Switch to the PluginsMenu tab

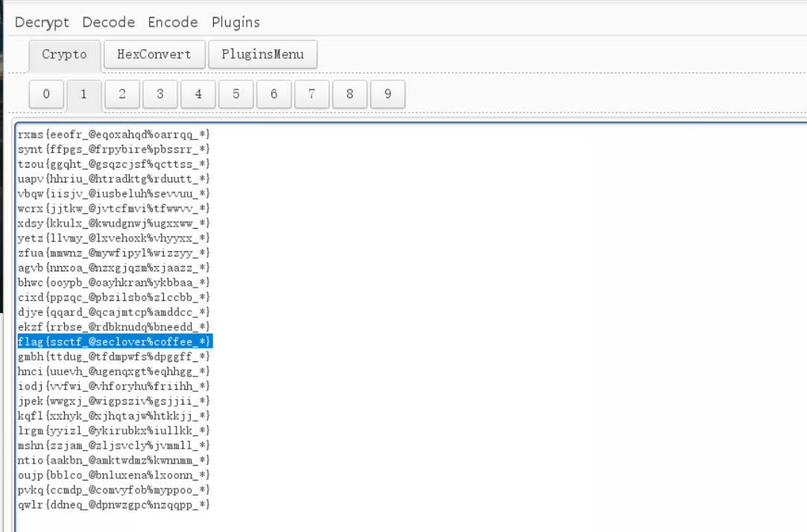(x=262, y=54)
